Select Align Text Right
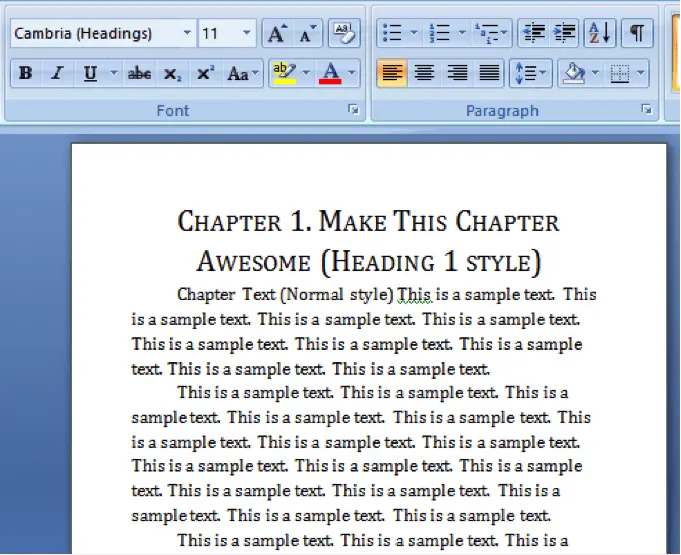The image size is (681, 555). pos(457,73)
